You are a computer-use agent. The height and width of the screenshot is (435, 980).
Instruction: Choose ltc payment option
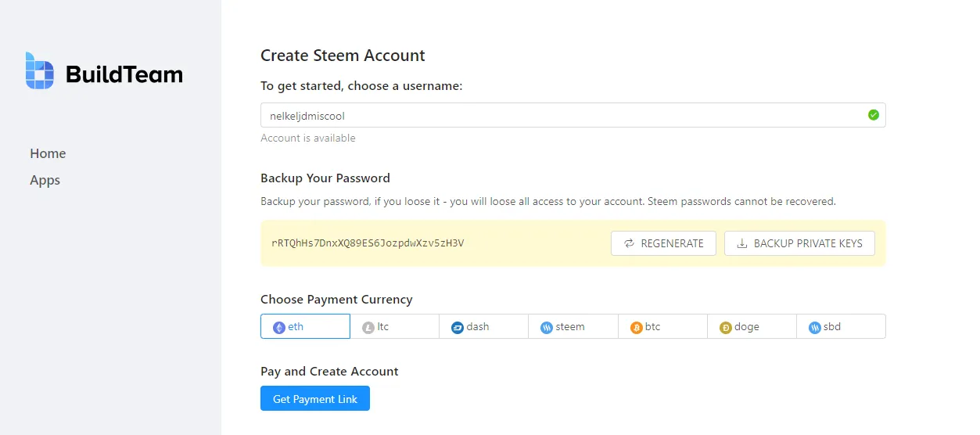click(x=394, y=326)
